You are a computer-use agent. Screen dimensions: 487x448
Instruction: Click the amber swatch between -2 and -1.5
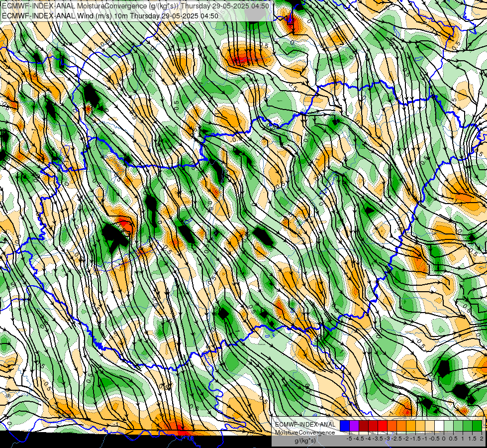[x=411, y=426]
